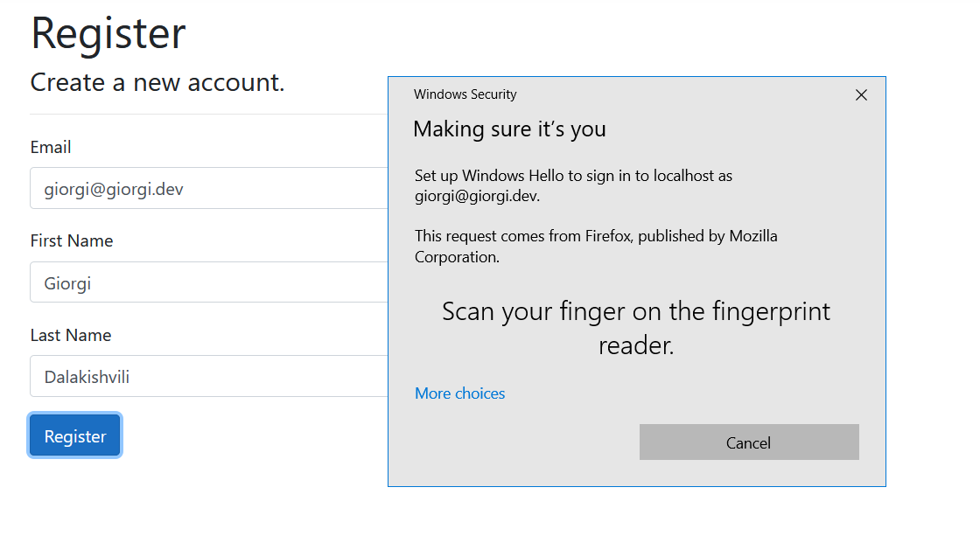
Task: Click the Last Name label
Action: click(x=71, y=335)
